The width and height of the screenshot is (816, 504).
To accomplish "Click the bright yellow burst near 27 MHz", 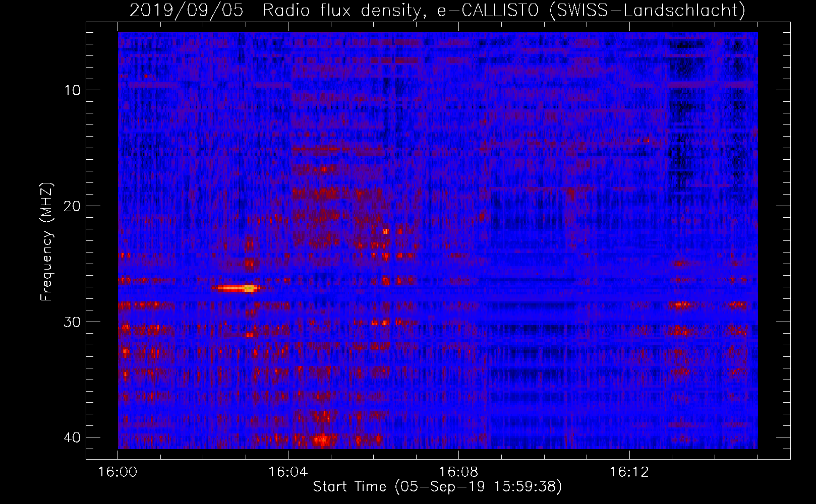I will point(236,288).
